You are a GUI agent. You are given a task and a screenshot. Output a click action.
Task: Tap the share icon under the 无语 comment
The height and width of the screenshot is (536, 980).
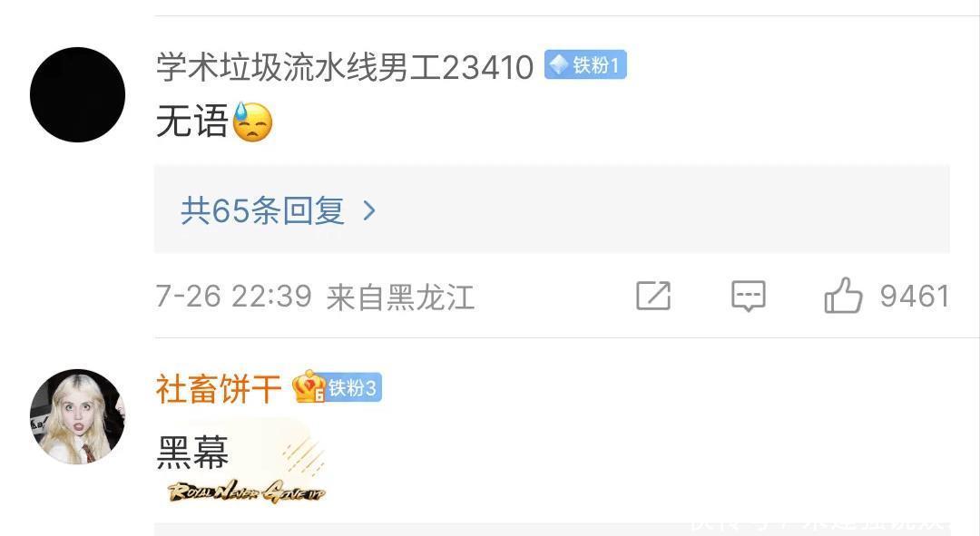(x=653, y=296)
